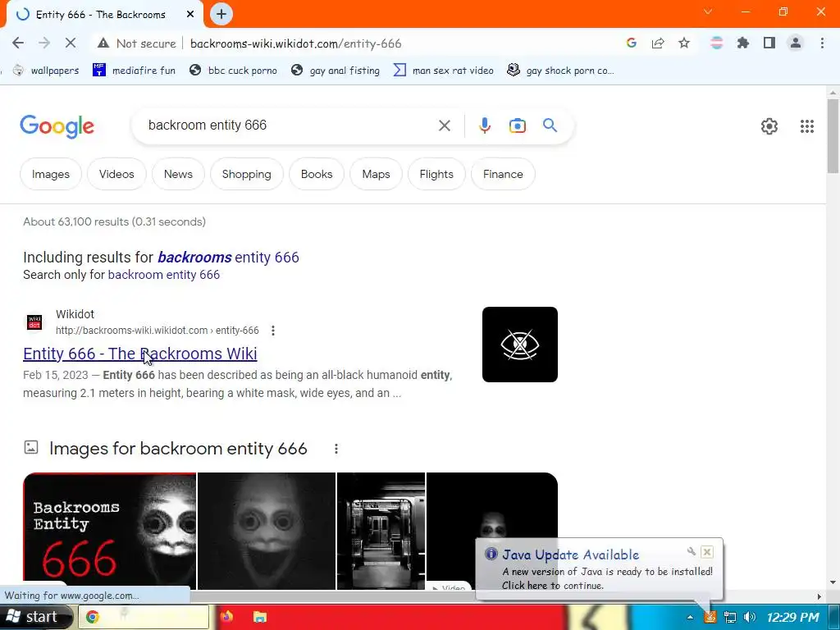Open the Chrome three-dot menu
This screenshot has height=630, width=840.
click(822, 43)
